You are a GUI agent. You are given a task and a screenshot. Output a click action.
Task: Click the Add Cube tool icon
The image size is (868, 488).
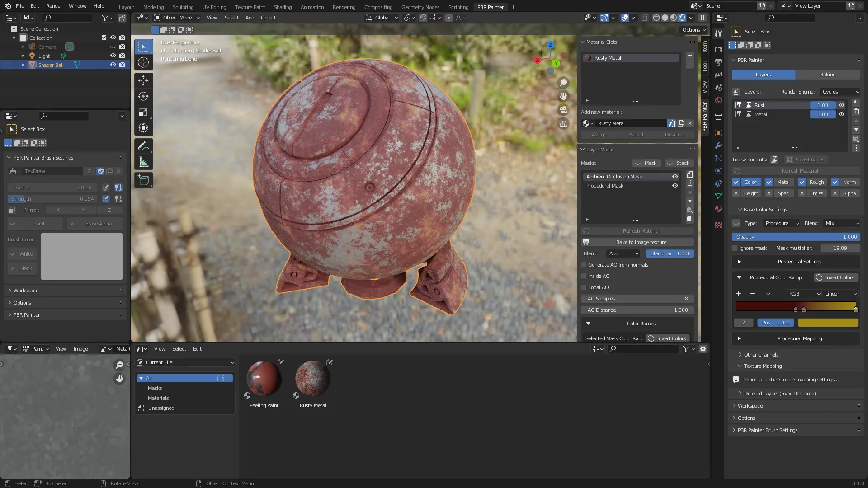[x=143, y=180]
